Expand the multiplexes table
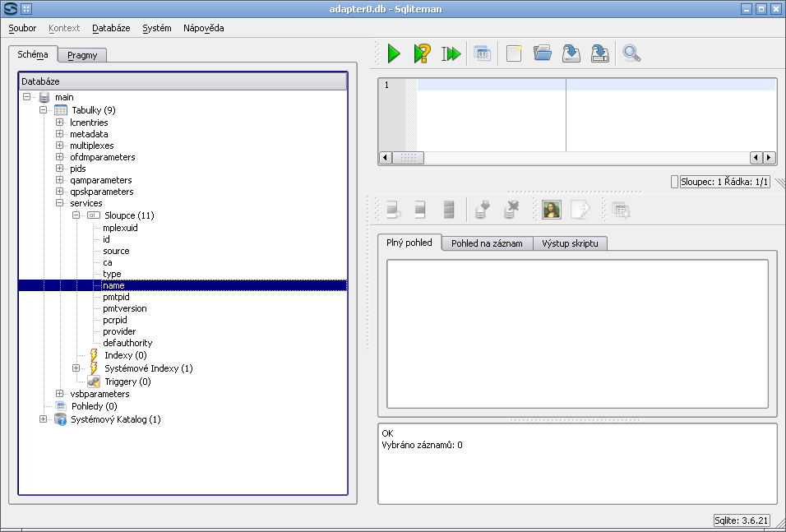Screen dimensions: 786x532 60,145
